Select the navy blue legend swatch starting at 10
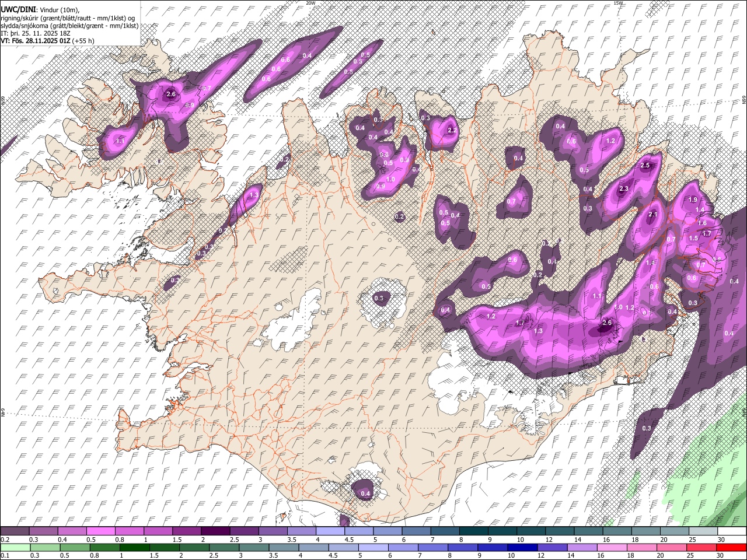The width and height of the screenshot is (747, 560). pyautogui.click(x=523, y=547)
